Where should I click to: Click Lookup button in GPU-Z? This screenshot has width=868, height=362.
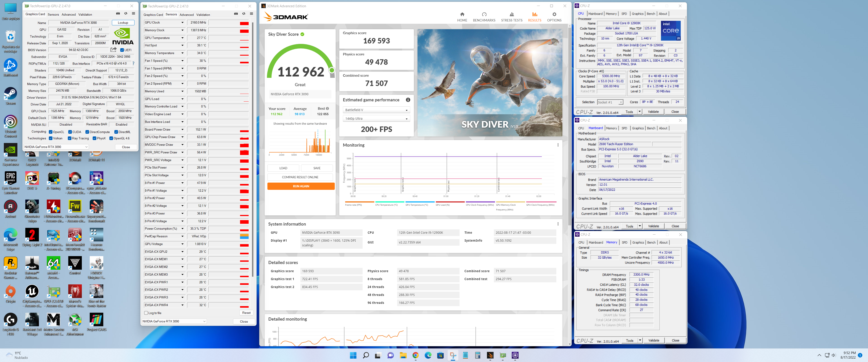pos(123,23)
